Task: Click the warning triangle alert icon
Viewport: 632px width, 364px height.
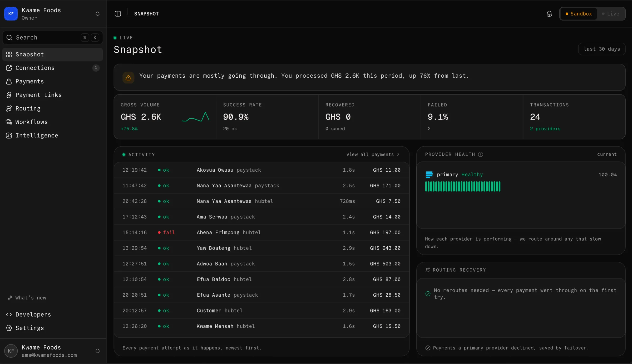Action: 128,78
